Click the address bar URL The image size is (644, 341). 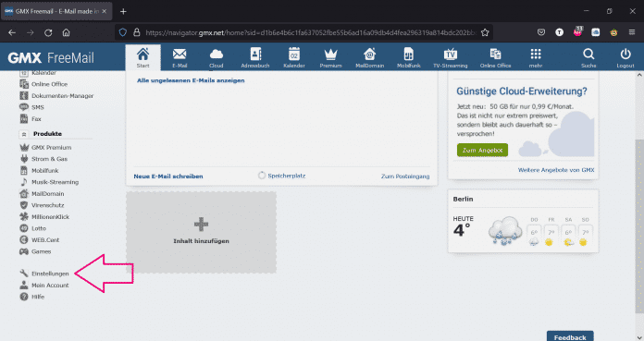point(310,33)
